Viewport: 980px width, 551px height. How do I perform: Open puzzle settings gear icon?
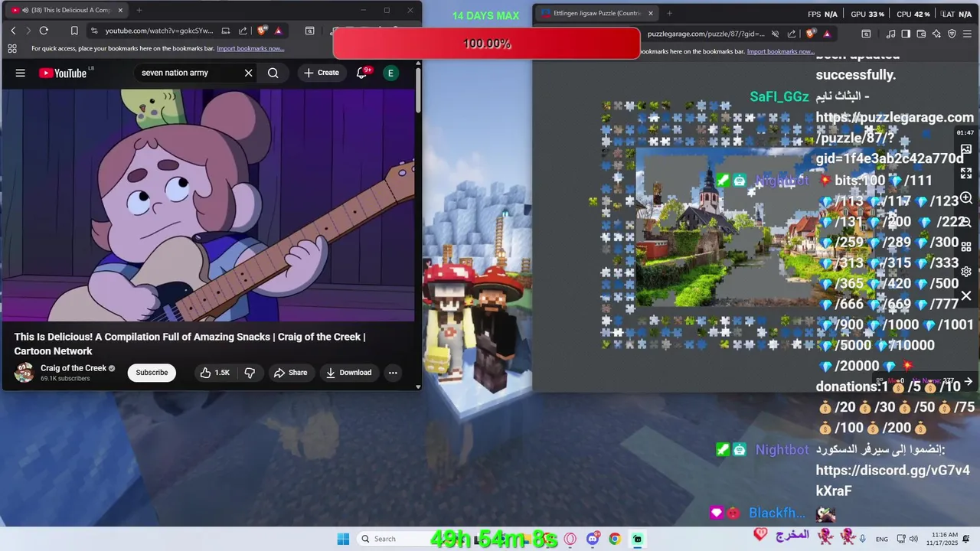(966, 272)
